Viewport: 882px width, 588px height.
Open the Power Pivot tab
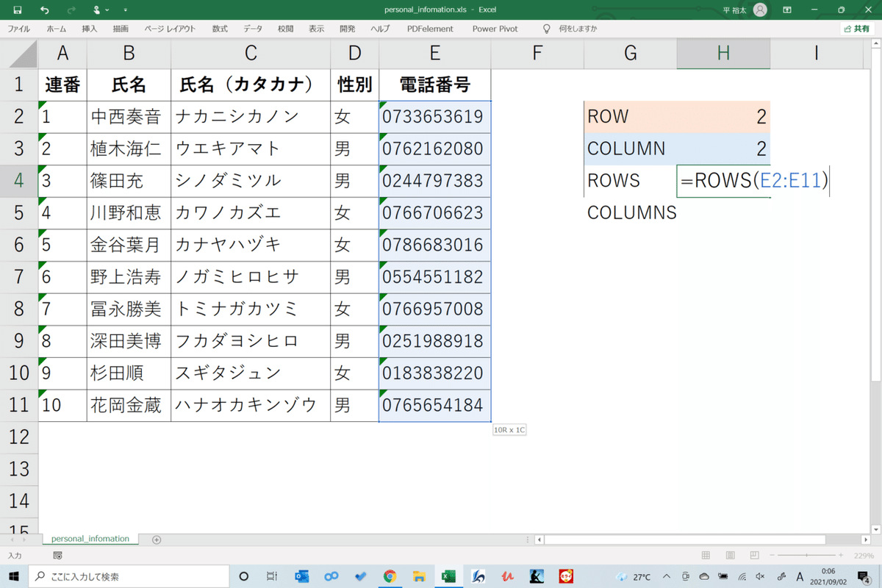pos(495,29)
